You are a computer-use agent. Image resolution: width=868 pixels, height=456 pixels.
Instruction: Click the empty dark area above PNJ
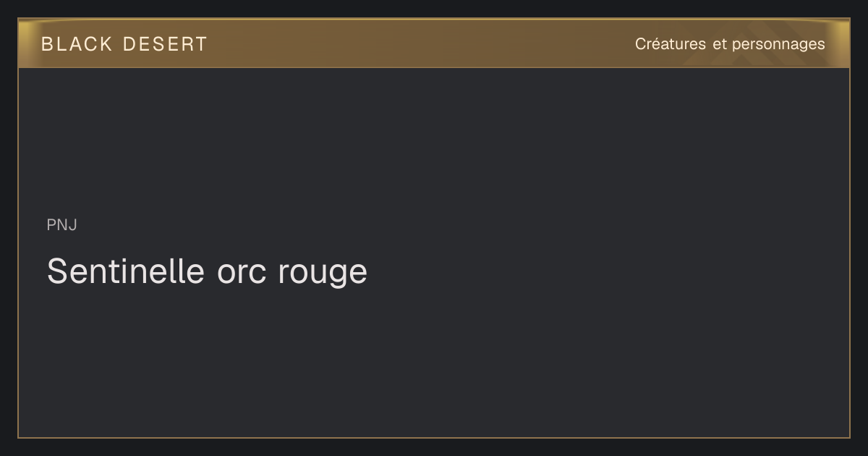(434, 141)
